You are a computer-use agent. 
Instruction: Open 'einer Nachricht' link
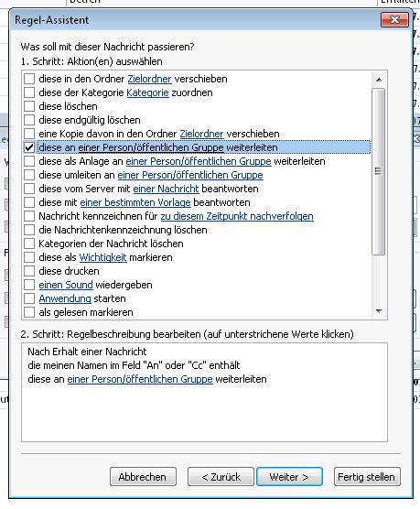pos(166,189)
